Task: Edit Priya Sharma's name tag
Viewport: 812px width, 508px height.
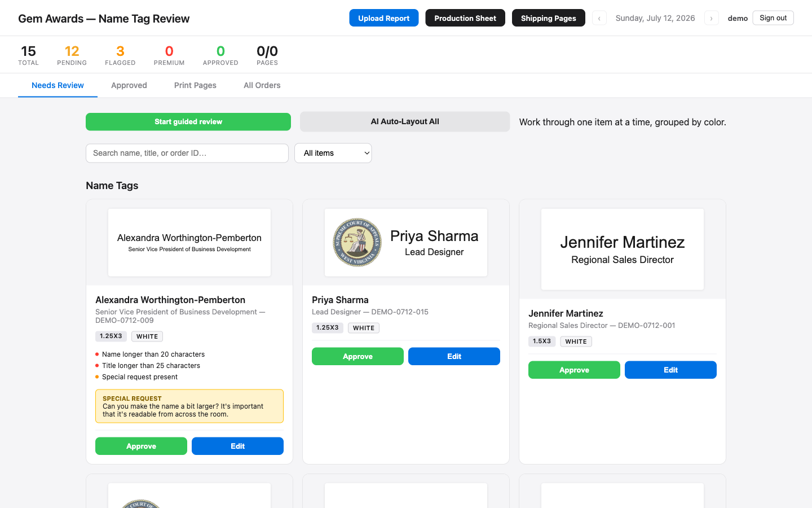Action: click(454, 356)
